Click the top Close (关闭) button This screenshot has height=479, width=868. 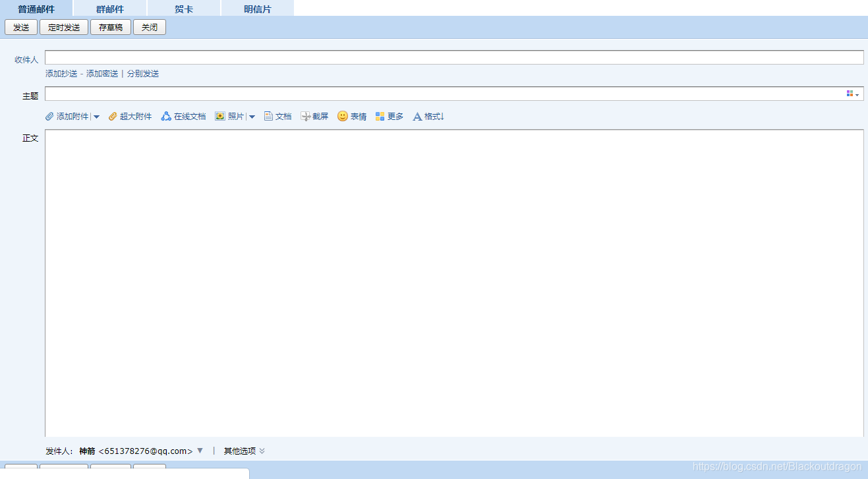150,28
